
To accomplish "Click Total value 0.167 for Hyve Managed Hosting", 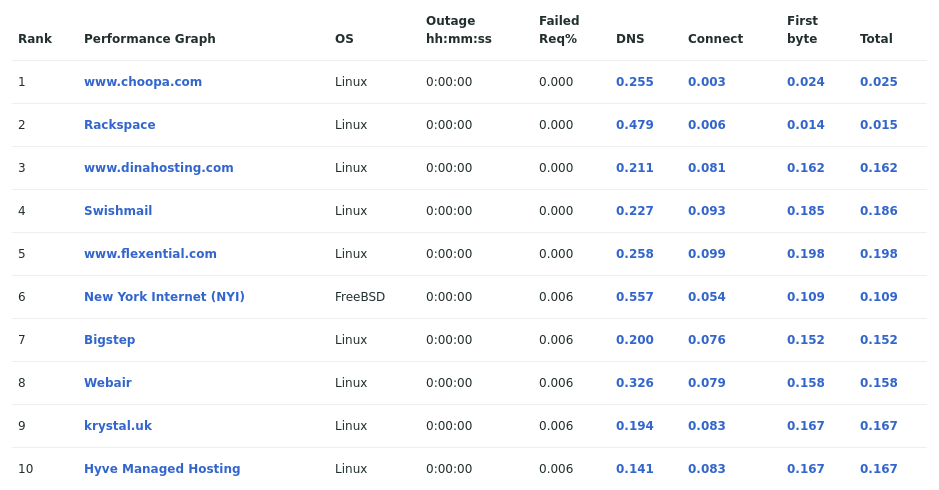I will point(879,469).
